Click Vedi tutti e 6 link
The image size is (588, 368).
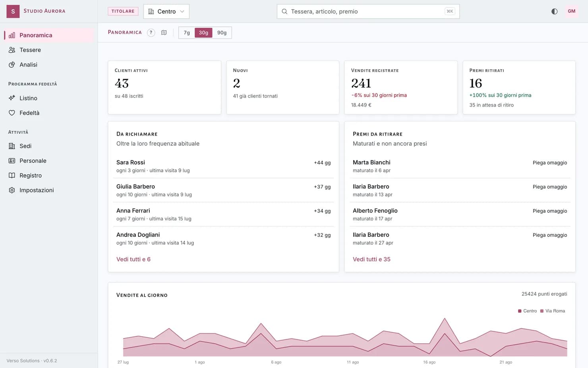133,259
